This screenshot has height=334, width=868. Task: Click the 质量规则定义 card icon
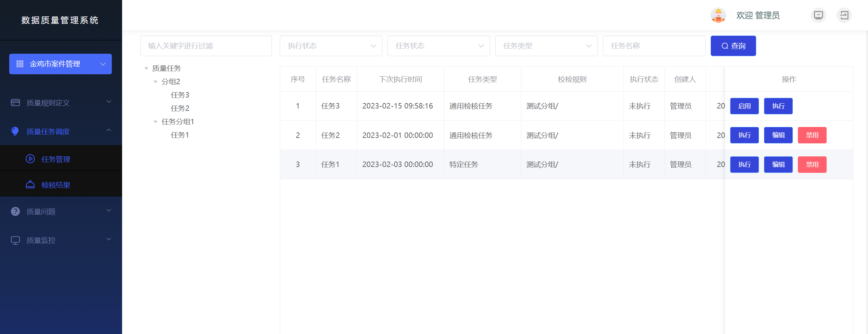click(15, 103)
